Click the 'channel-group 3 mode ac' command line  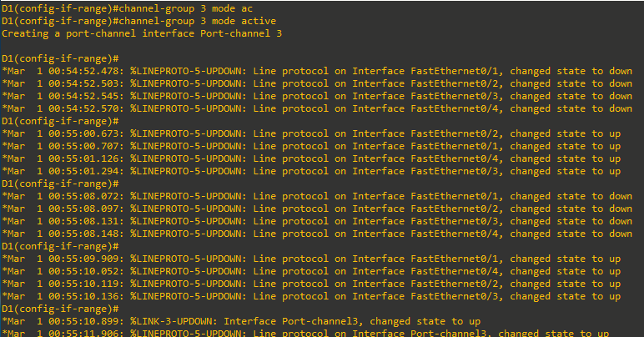(127, 8)
